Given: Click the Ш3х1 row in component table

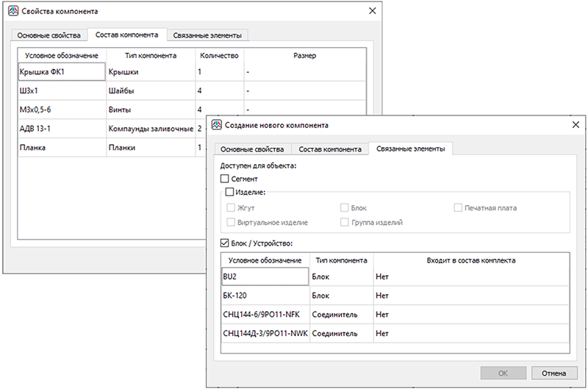Looking at the screenshot, I should [x=61, y=91].
